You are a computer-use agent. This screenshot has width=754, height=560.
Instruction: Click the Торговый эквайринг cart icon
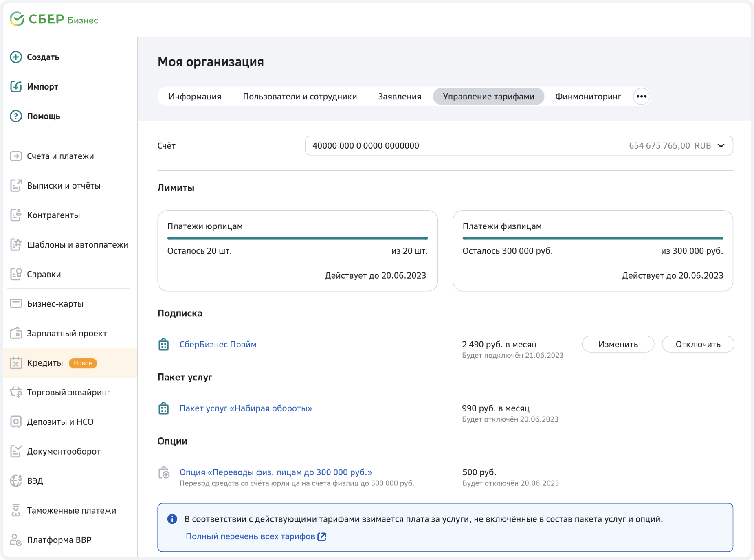(x=16, y=392)
